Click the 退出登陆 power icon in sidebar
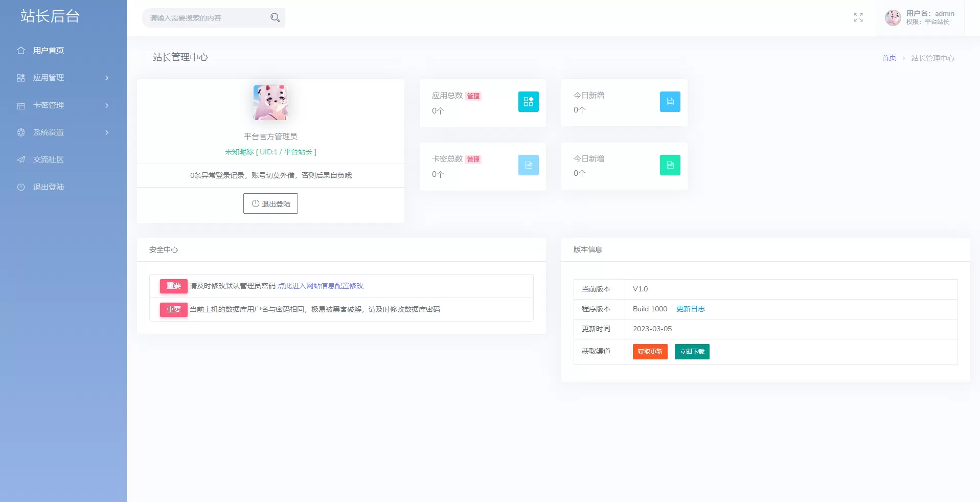 (20, 187)
